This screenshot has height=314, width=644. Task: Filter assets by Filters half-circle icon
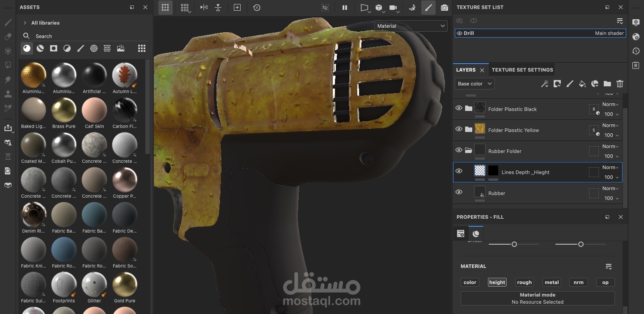coord(67,48)
